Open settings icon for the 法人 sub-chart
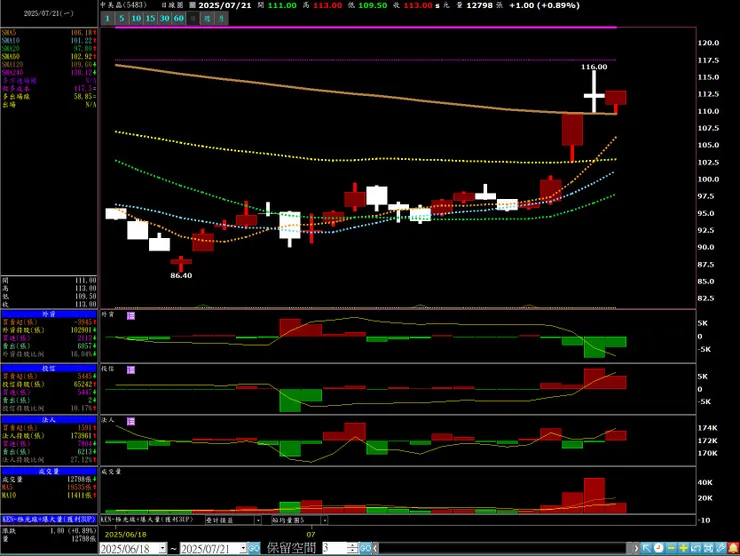 [x=131, y=421]
